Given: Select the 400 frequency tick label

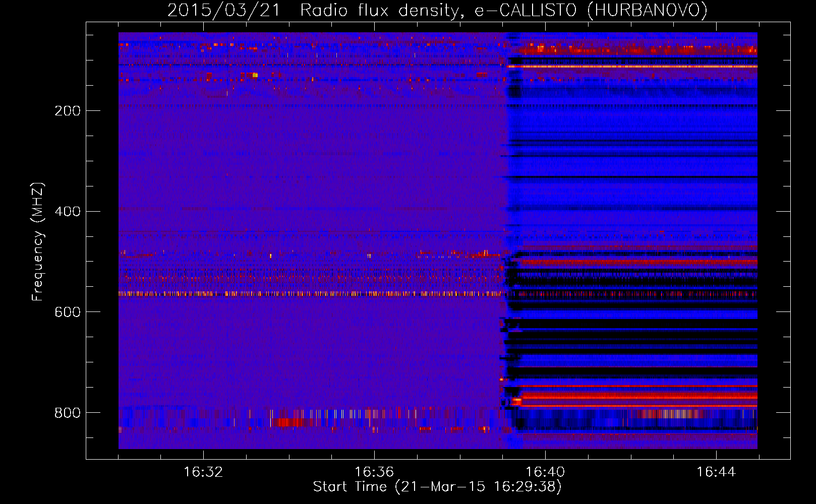Looking at the screenshot, I should point(68,212).
